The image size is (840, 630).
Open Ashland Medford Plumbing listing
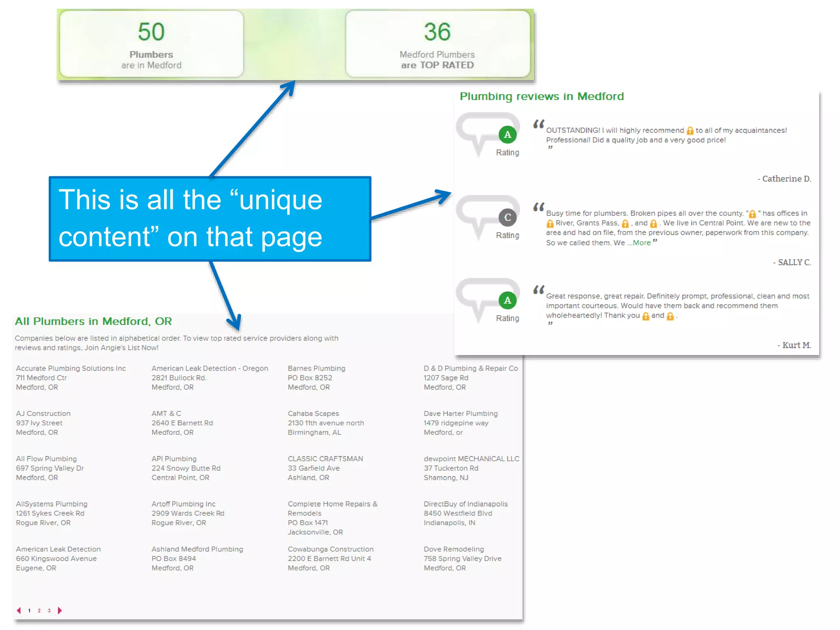coord(197,549)
